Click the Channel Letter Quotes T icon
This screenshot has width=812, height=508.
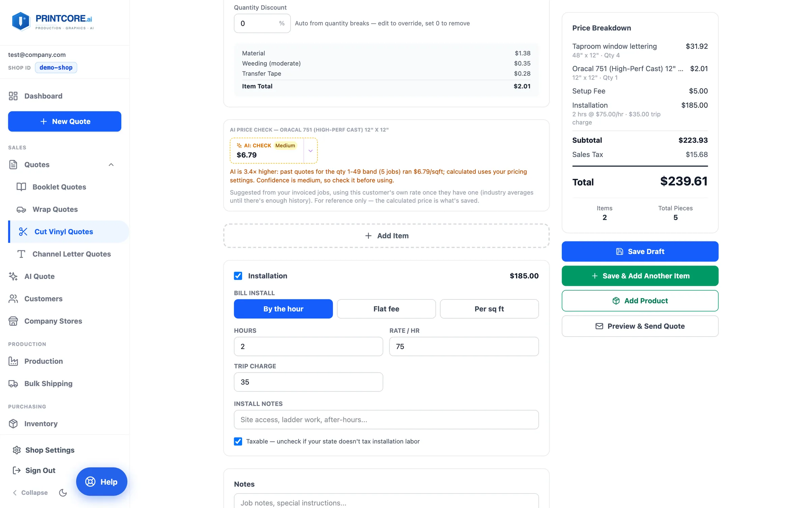coord(21,254)
